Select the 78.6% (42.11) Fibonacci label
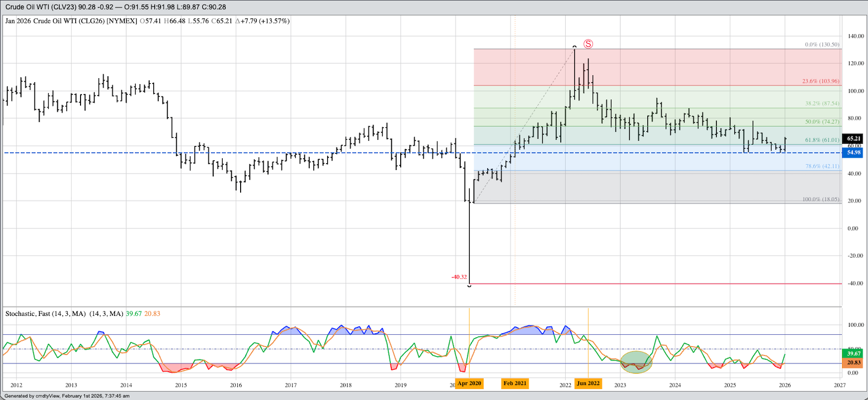 pyautogui.click(x=822, y=166)
